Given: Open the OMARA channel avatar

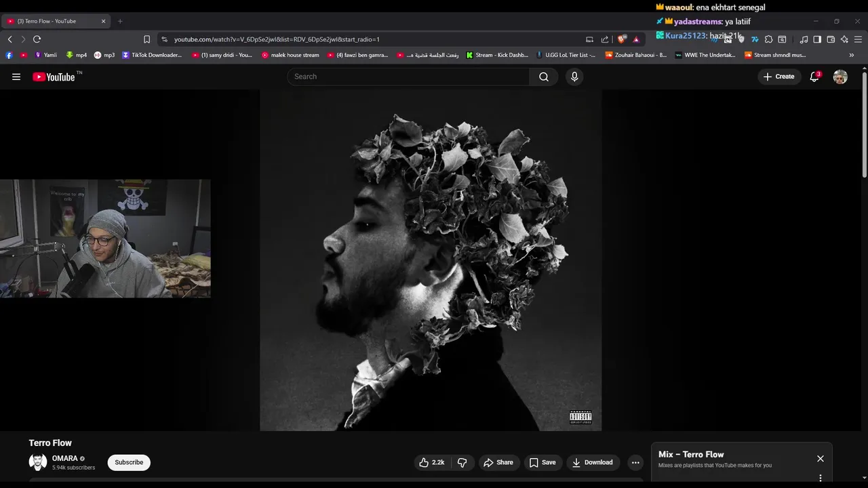Looking at the screenshot, I should coord(38,462).
